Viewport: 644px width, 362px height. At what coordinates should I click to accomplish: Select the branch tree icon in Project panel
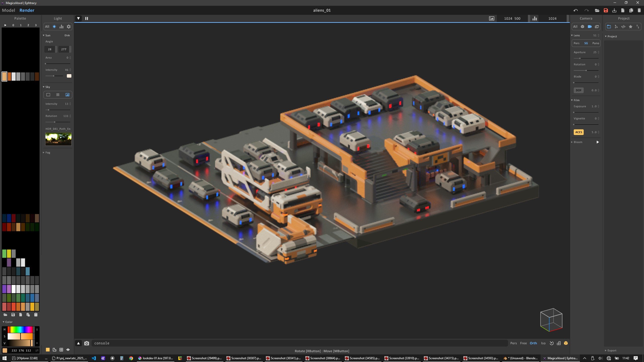point(616,27)
